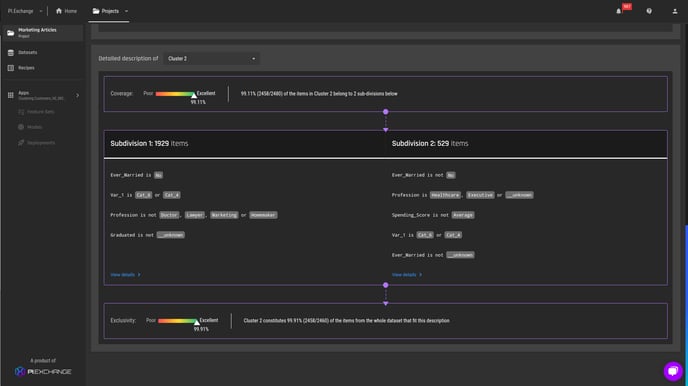Screen dimensions: 688x386
Task: Click the Homemaker tag in Subdivision 1
Action: pos(263,215)
